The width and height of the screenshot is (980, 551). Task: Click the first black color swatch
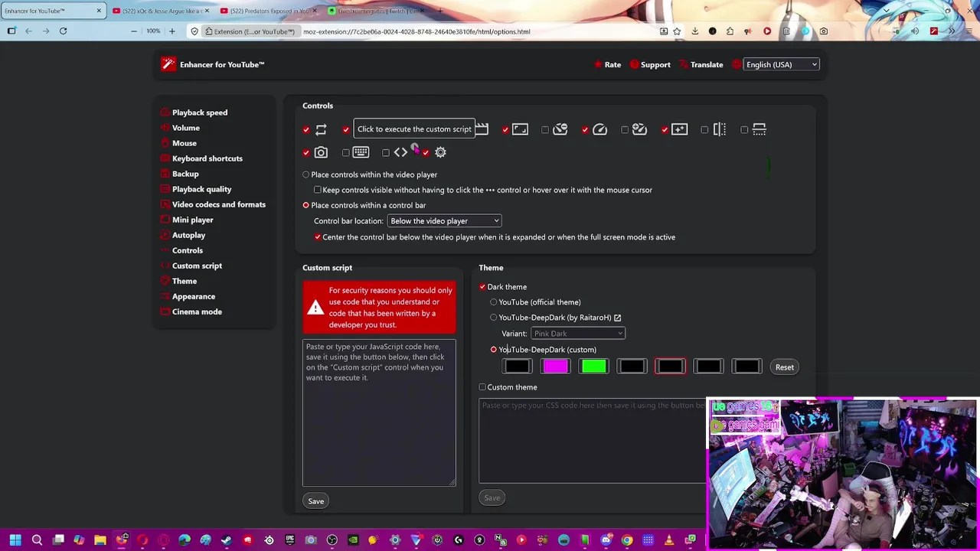point(517,367)
